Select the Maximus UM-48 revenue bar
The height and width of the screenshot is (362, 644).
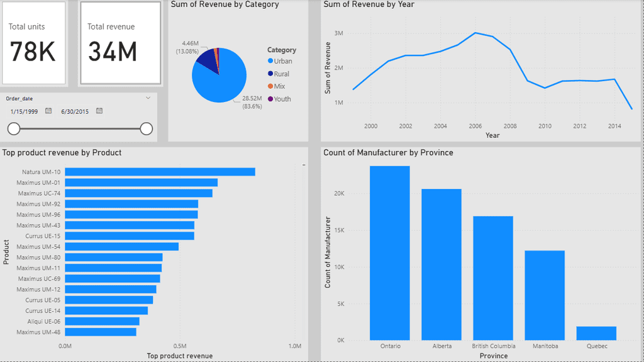pyautogui.click(x=101, y=332)
